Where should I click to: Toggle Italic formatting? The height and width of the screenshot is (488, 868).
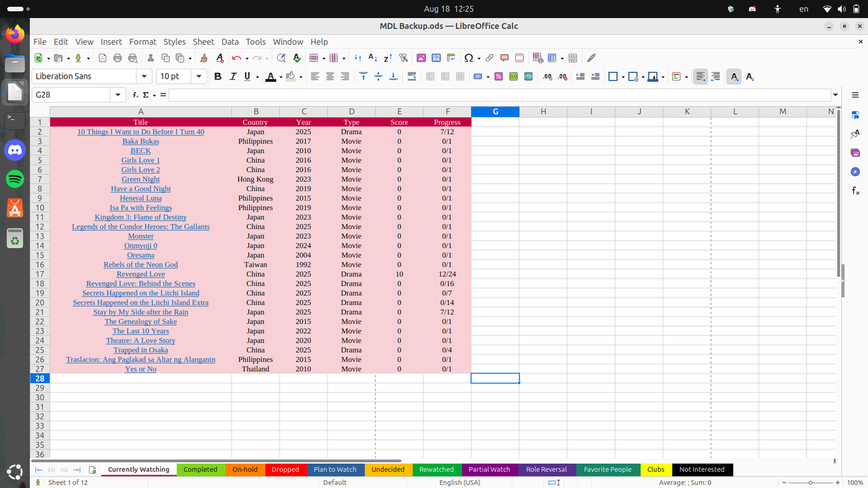tap(233, 77)
